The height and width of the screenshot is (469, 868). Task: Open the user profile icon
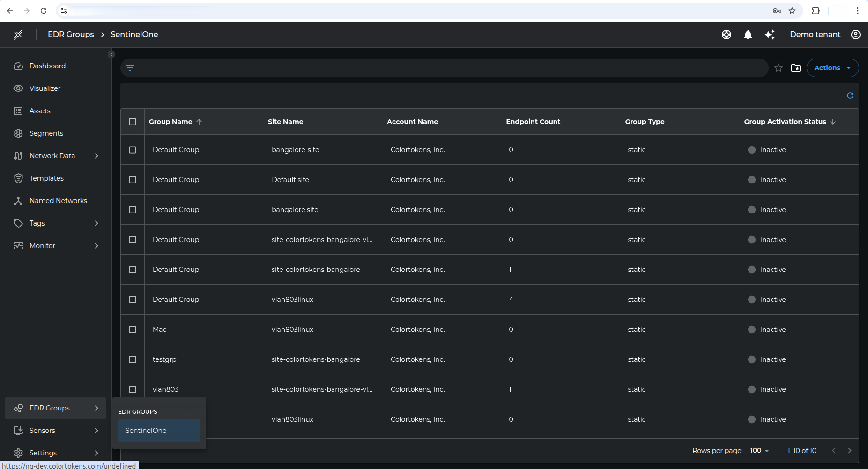[x=855, y=35]
